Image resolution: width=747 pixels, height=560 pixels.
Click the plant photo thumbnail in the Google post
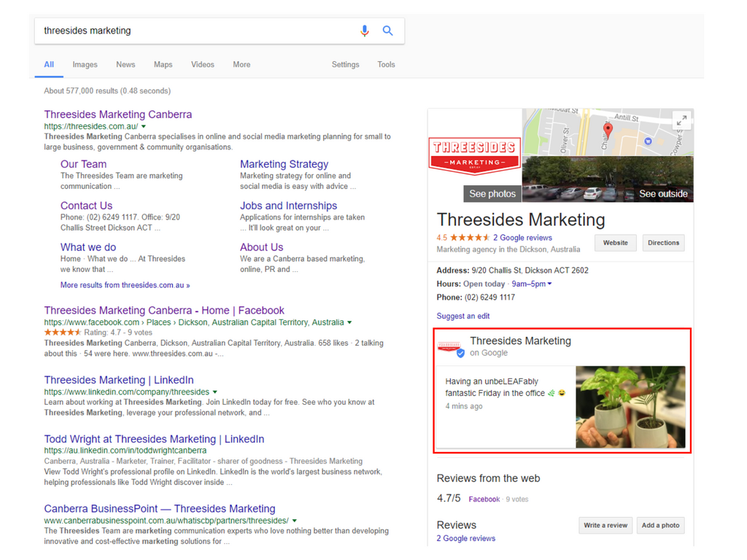click(630, 405)
